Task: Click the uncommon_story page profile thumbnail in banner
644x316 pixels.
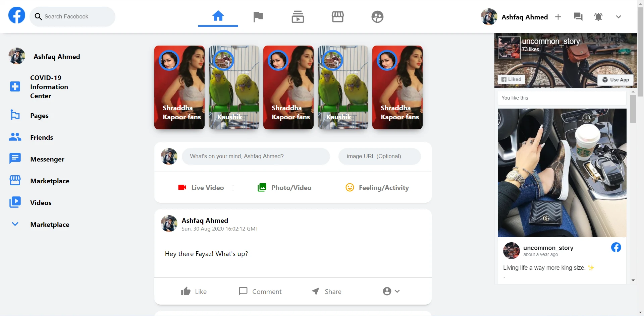Action: pyautogui.click(x=509, y=48)
